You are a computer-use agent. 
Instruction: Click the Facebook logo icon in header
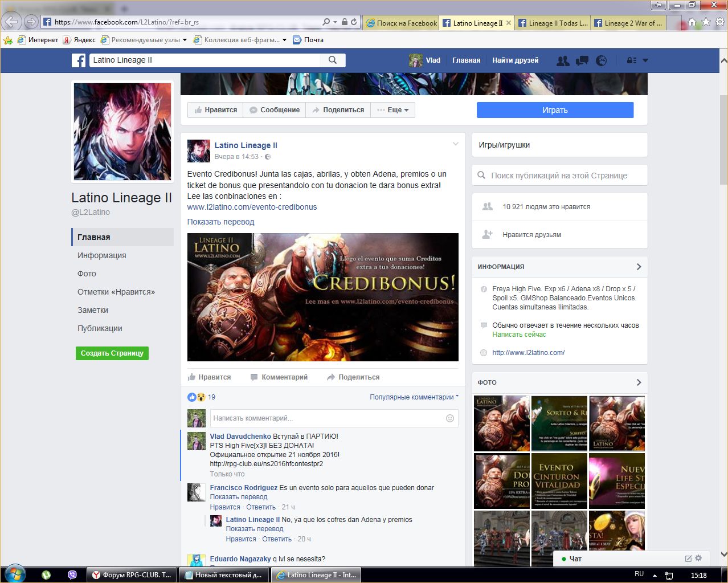(x=79, y=60)
